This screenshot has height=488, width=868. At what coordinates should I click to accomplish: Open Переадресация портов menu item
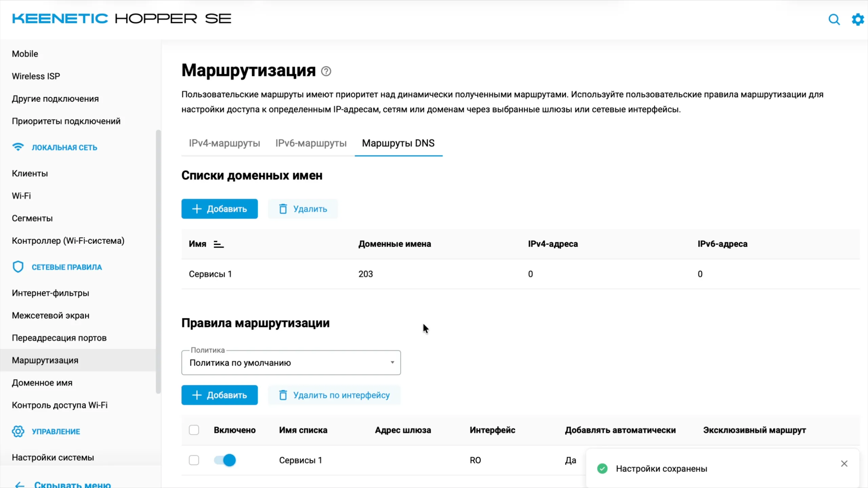59,338
